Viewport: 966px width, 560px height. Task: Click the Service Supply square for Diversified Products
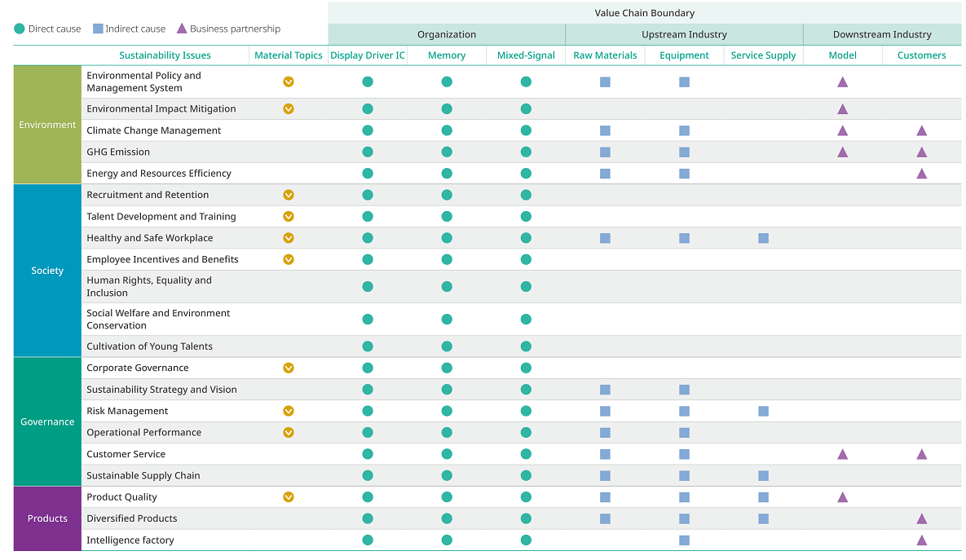tap(763, 518)
